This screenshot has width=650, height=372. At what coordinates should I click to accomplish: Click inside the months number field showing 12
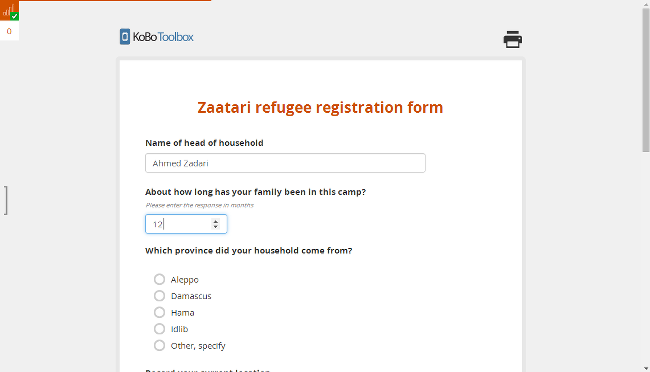click(178, 224)
